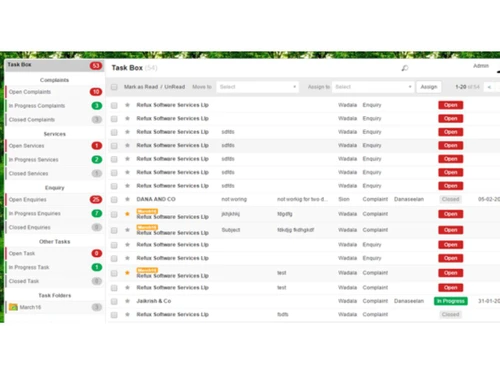500x375 pixels.
Task: Select Open Enquiries in the sidebar
Action: click(x=54, y=199)
